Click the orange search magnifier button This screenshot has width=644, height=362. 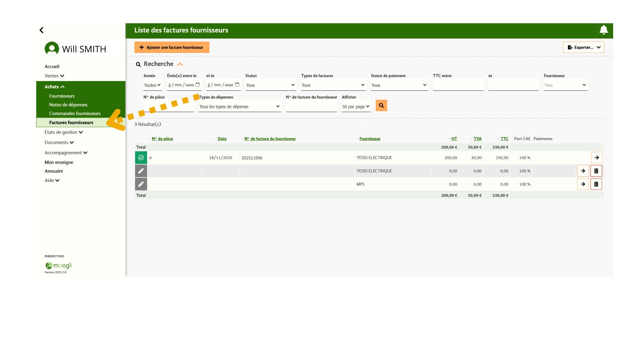(x=381, y=106)
